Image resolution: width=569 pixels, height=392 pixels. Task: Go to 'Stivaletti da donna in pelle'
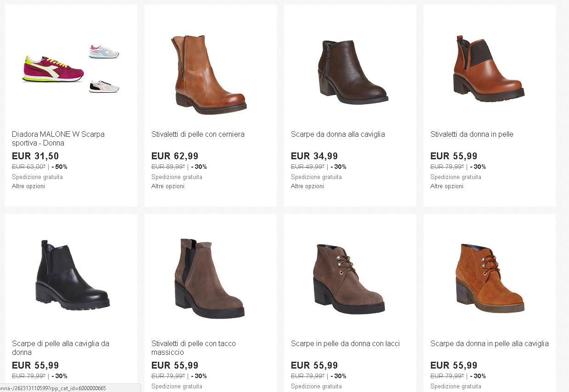(x=472, y=134)
